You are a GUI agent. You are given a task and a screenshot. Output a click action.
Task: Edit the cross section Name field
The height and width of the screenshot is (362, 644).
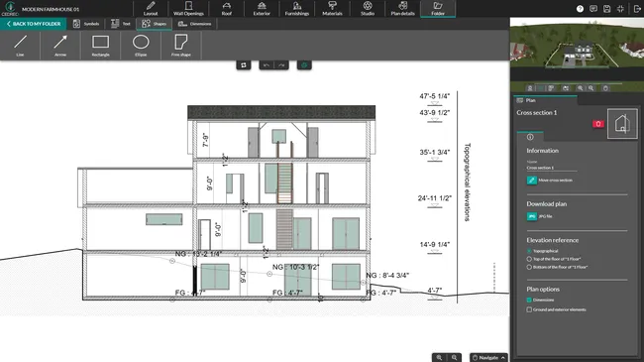[552, 168]
